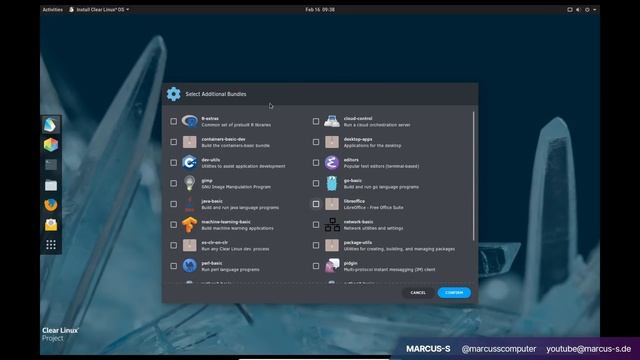Expand the system menu arrow in top bar

595,9
